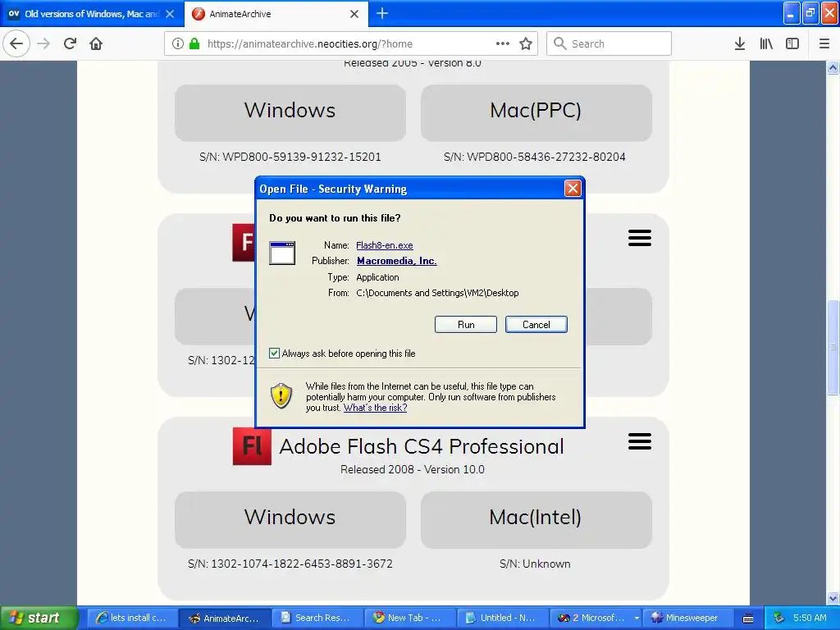This screenshot has height=630, width=840.
Task: Go back to the previous page in Firefox
Action: (x=16, y=44)
